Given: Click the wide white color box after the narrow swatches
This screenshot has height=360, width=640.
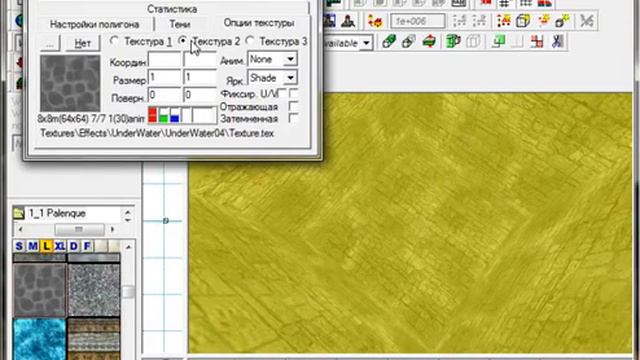Looking at the screenshot, I should pyautogui.click(x=204, y=115).
